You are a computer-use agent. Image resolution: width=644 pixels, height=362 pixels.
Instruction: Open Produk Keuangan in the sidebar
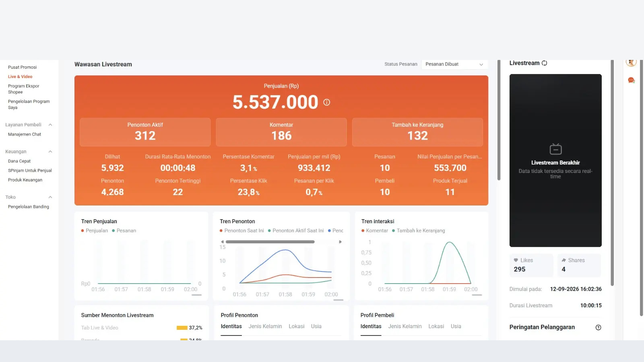(x=25, y=180)
